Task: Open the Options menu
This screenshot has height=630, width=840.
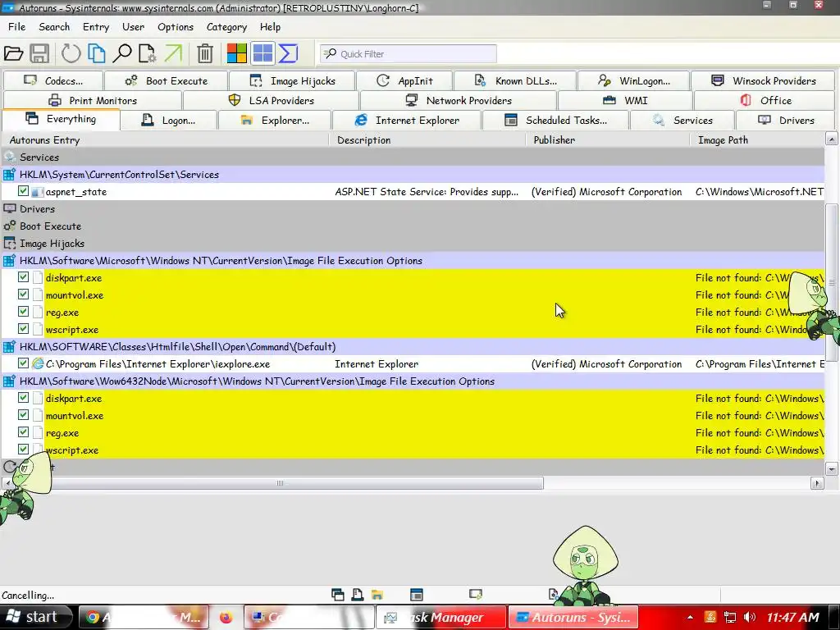Action: (176, 27)
